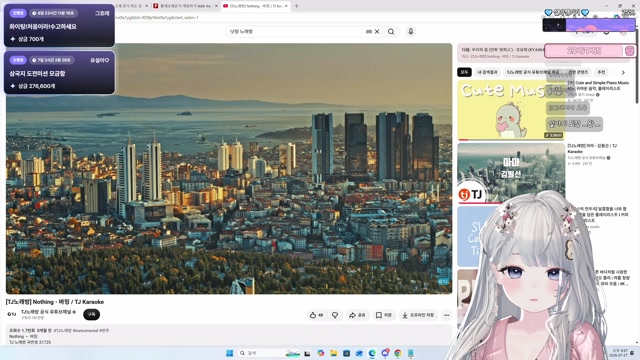
Task: Expand the video description box
Action: pyautogui.click(x=229, y=336)
